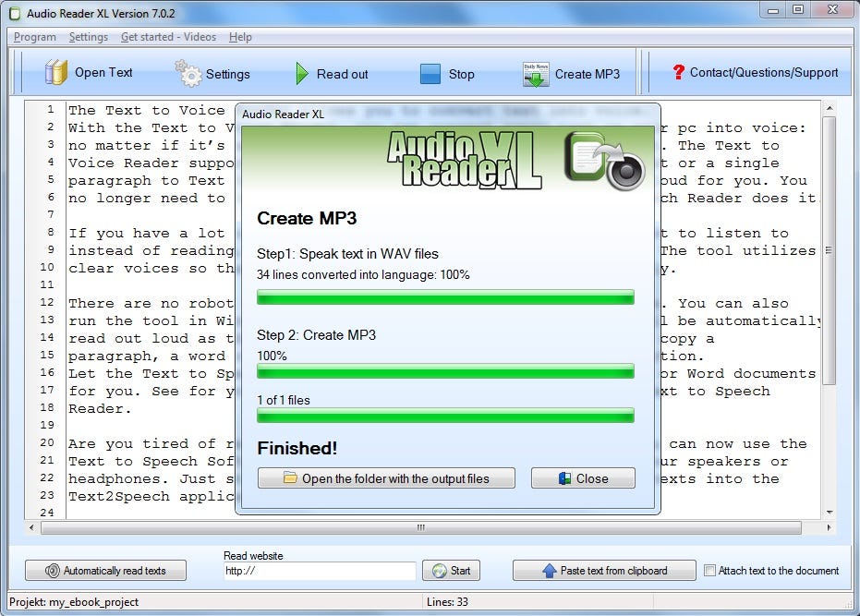Click the horizontal scrollbar thumb
Screen dimensions: 860x616
[421, 527]
